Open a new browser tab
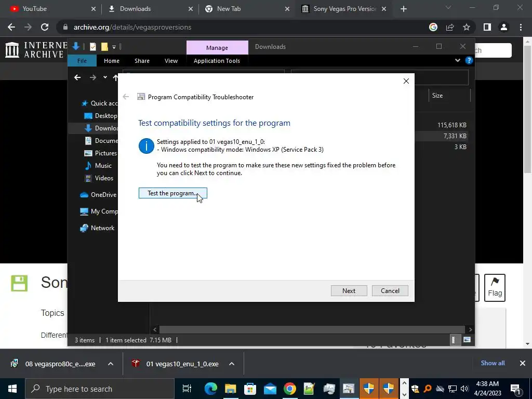 403,9
